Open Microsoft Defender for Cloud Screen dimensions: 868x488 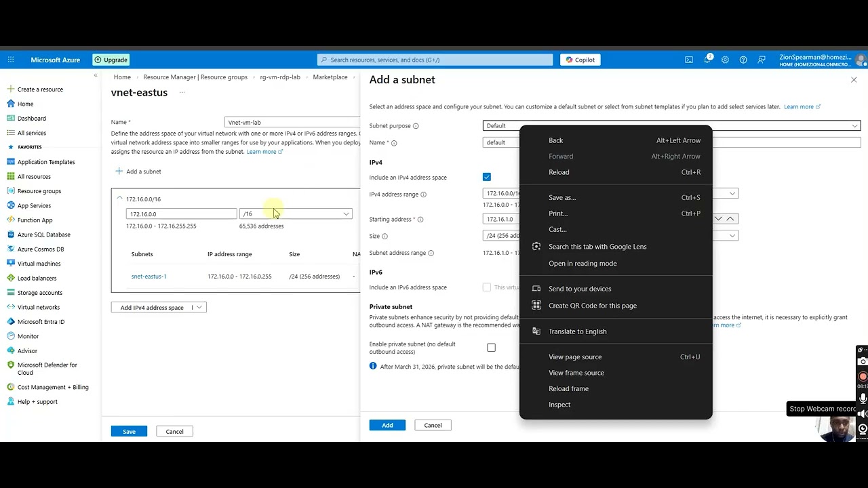(47, 369)
